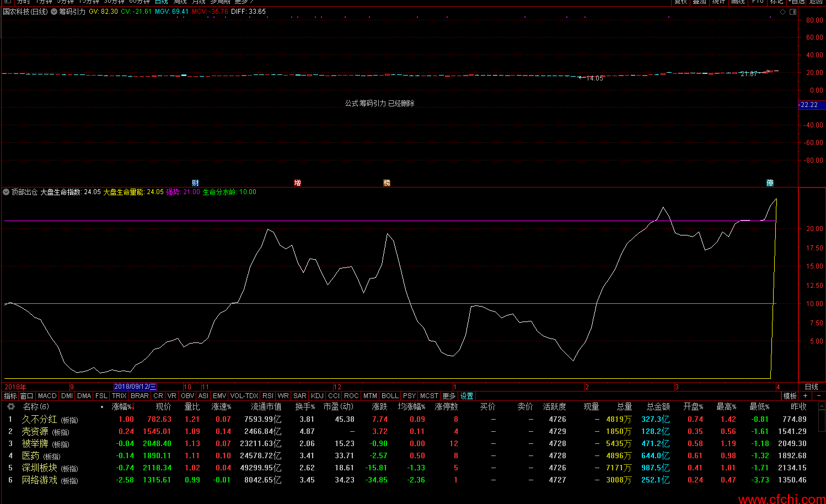Image resolution: width=826 pixels, height=504 pixels.
Task: Switch to the MACD indicator tab
Action: point(47,396)
